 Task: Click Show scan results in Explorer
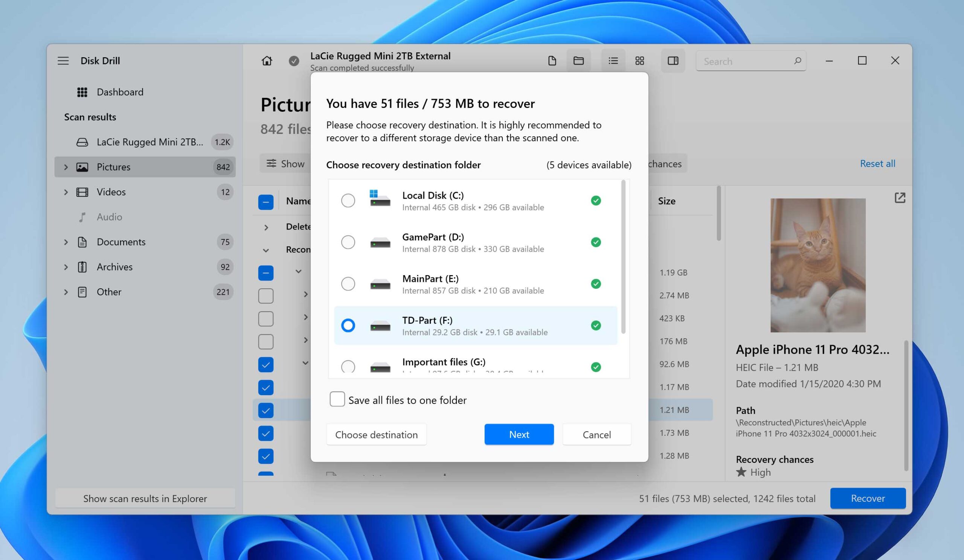point(145,498)
